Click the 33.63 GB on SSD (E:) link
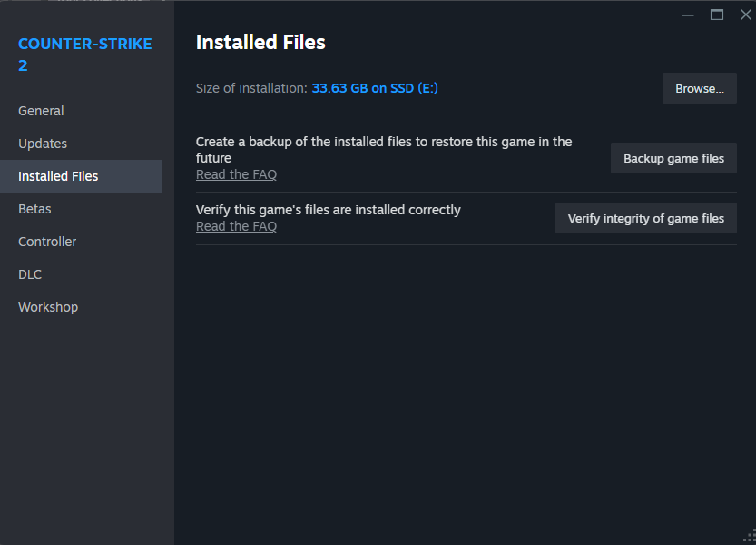The width and height of the screenshot is (756, 545). pyautogui.click(x=375, y=88)
